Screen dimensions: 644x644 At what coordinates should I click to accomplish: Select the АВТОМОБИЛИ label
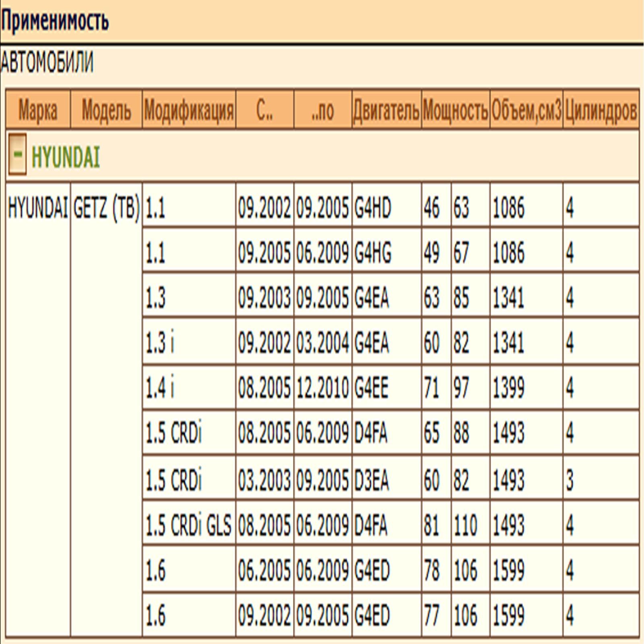[47, 62]
